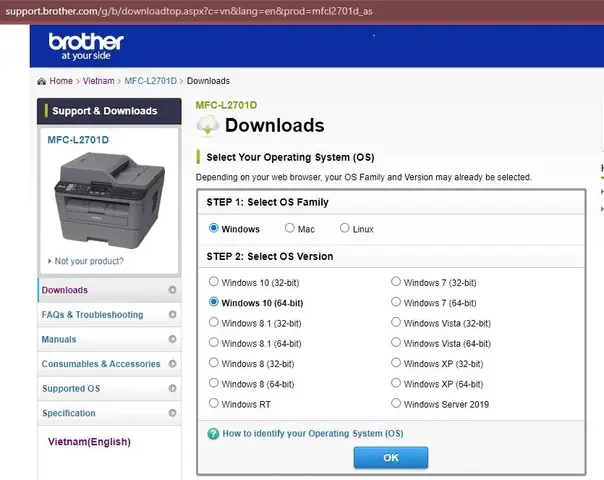
Task: Choose Windows 8.1 (32-bit) radio option
Action: pyautogui.click(x=213, y=322)
